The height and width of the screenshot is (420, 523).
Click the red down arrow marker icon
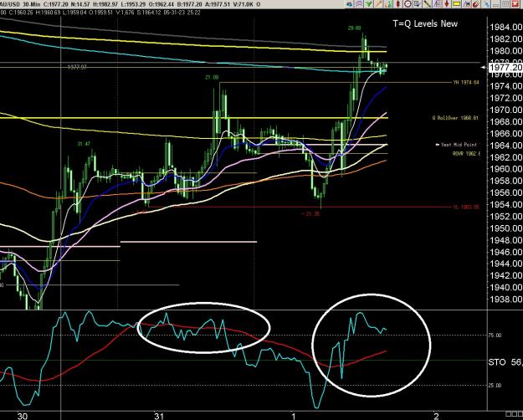tap(447, 4)
